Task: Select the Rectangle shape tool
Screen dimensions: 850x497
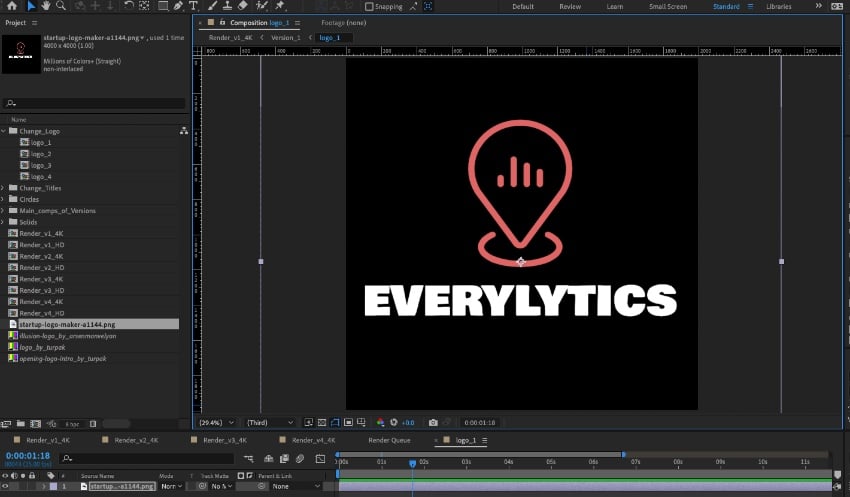Action: [163, 6]
